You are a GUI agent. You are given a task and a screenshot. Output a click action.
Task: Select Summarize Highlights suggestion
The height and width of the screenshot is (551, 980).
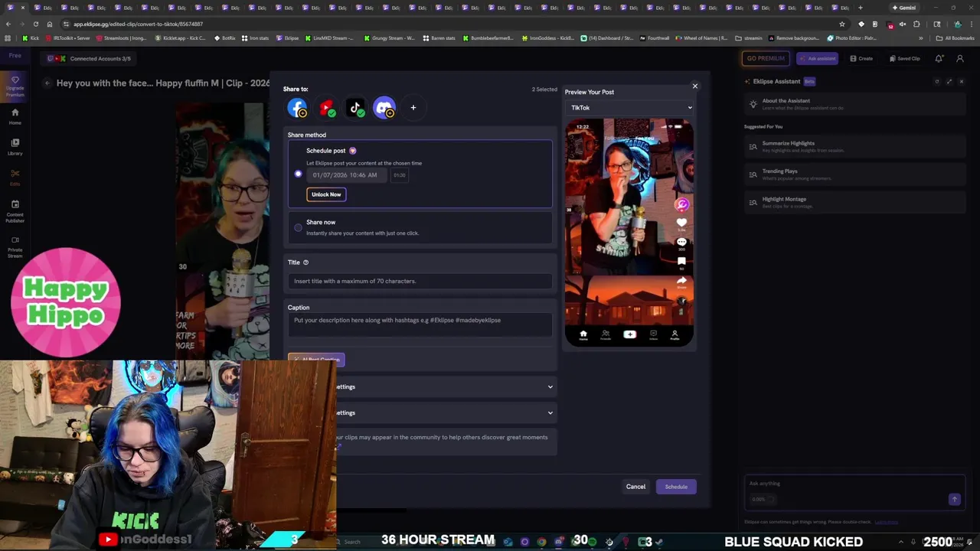point(855,146)
